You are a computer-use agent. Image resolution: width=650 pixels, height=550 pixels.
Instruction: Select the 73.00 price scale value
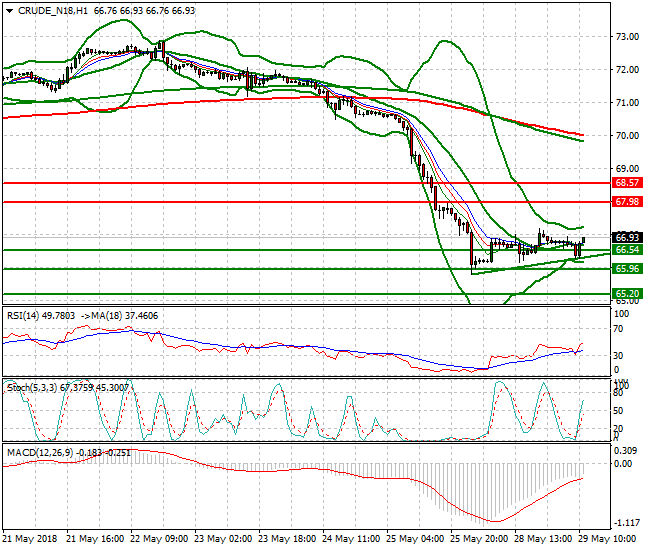(x=627, y=37)
